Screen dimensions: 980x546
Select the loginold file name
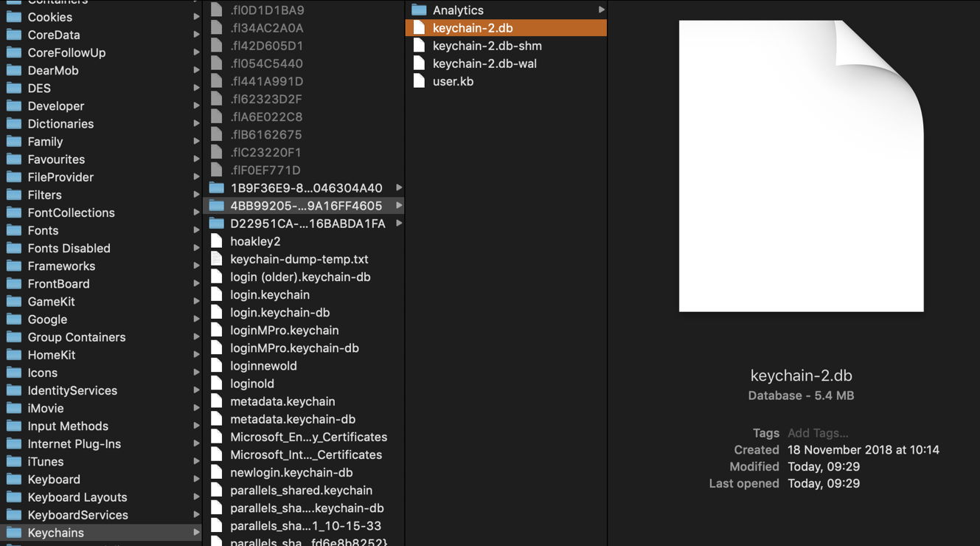(252, 384)
